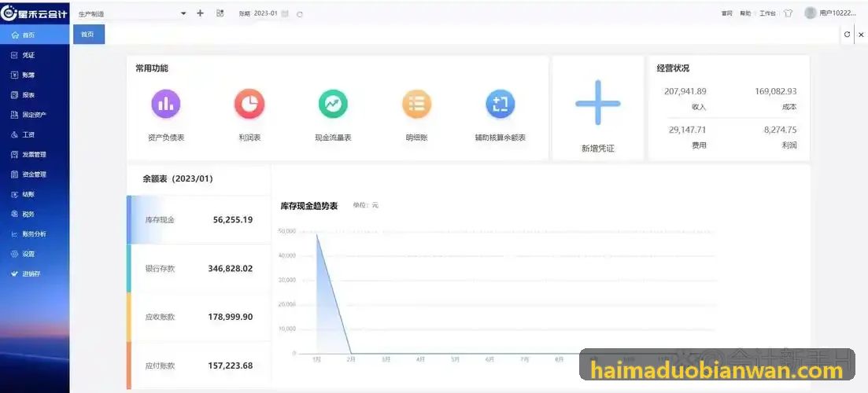Refresh the current tab using the reload icon
The height and width of the screenshot is (393, 868).
[x=847, y=35]
